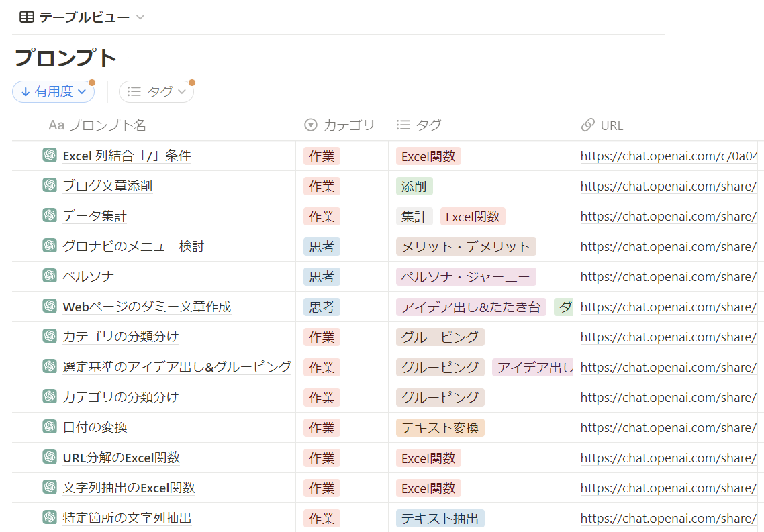Click the ChatGPT icon next to 日付の変換

pos(49,427)
